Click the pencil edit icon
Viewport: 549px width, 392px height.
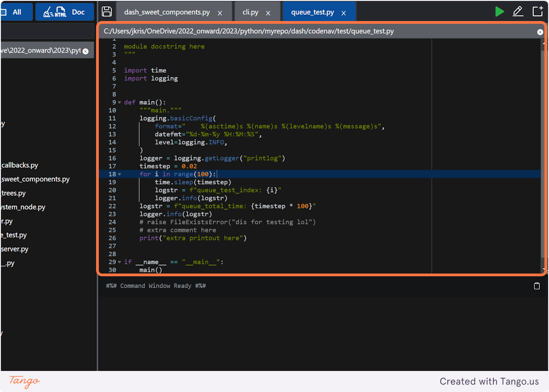point(518,11)
